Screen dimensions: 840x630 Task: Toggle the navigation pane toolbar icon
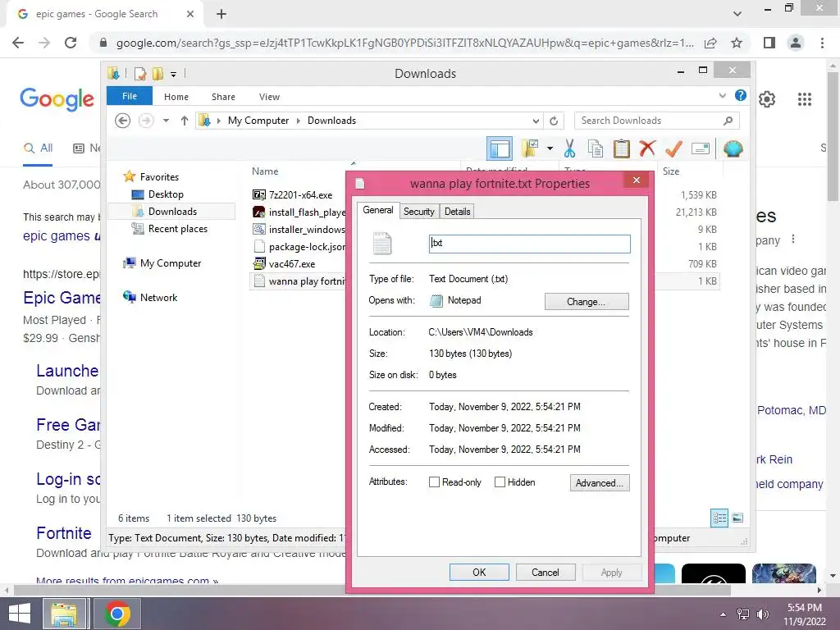click(x=500, y=148)
